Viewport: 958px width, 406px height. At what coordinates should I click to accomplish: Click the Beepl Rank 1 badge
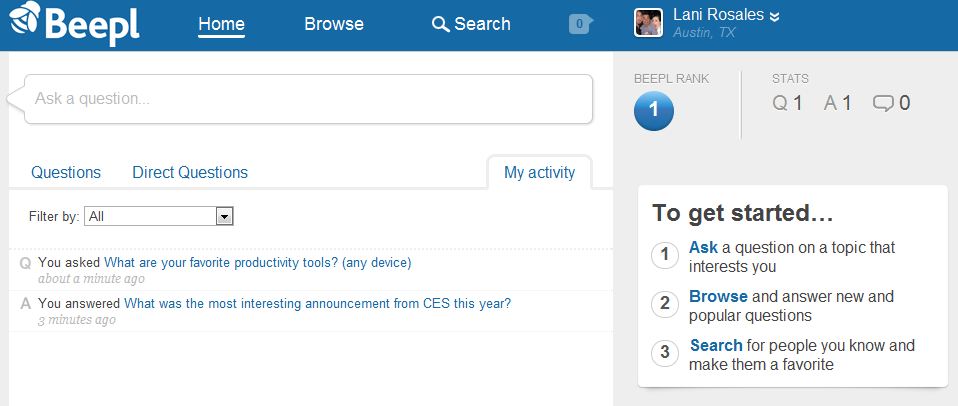point(654,110)
